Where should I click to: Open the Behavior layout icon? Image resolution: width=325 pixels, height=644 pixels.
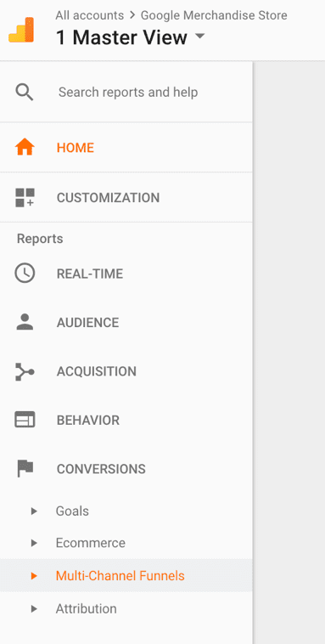point(25,421)
